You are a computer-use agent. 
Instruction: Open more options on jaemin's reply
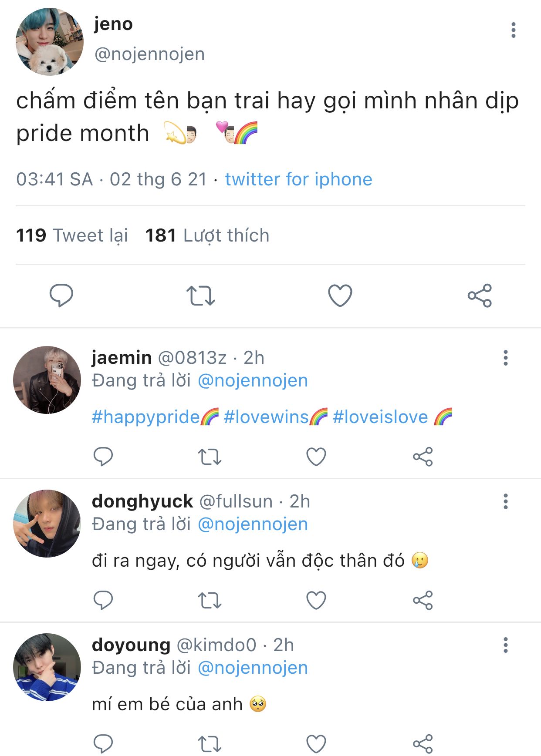(x=505, y=358)
